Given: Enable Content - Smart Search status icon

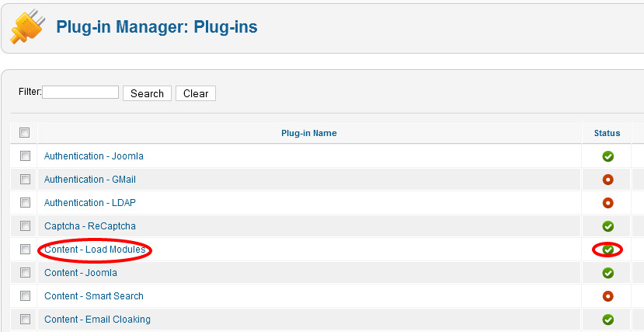Looking at the screenshot, I should tap(607, 295).
